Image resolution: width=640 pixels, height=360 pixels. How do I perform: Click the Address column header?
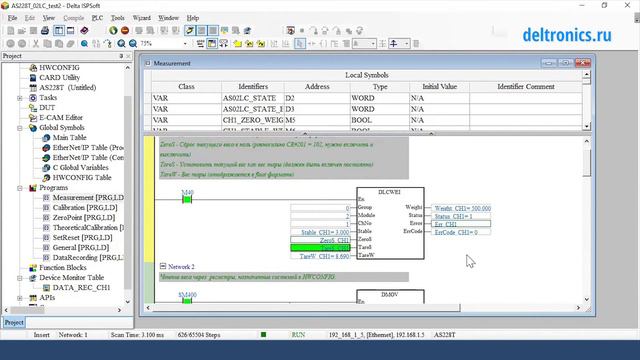317,87
